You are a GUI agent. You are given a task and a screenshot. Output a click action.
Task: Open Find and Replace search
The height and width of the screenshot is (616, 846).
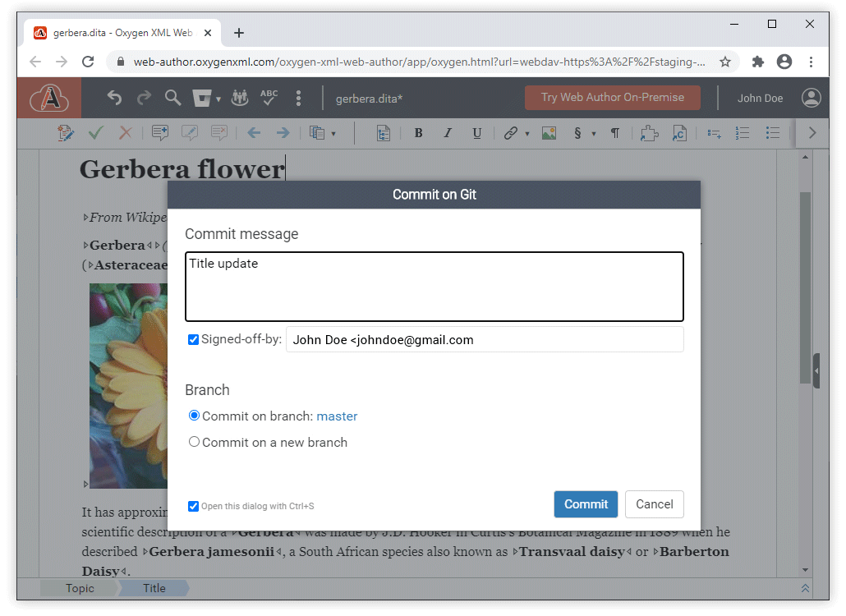(x=172, y=98)
